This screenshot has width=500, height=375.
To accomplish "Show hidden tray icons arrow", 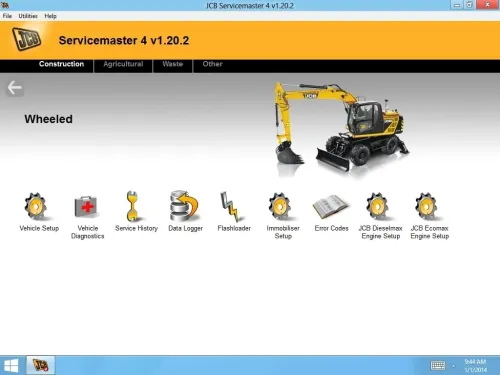I will click(453, 366).
